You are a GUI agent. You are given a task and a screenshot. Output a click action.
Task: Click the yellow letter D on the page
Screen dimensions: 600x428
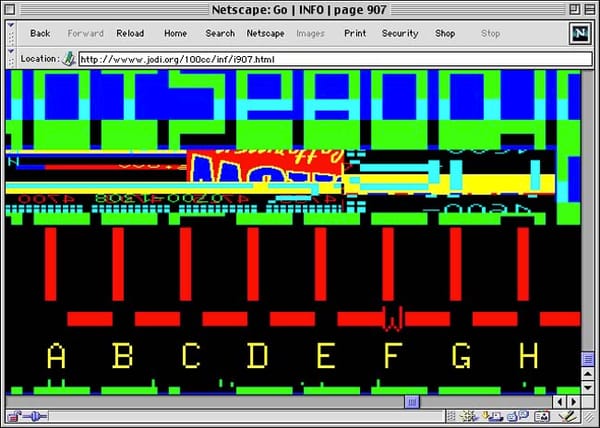(258, 355)
